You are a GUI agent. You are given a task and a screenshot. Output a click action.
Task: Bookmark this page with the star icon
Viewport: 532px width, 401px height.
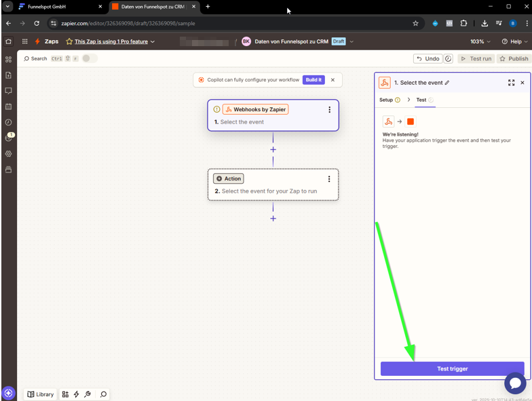point(415,23)
